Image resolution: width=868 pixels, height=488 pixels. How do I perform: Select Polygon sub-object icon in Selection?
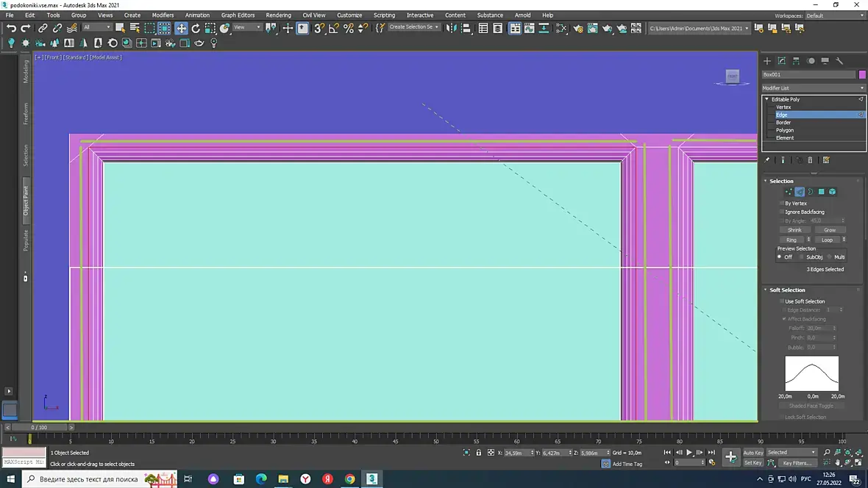(x=822, y=191)
